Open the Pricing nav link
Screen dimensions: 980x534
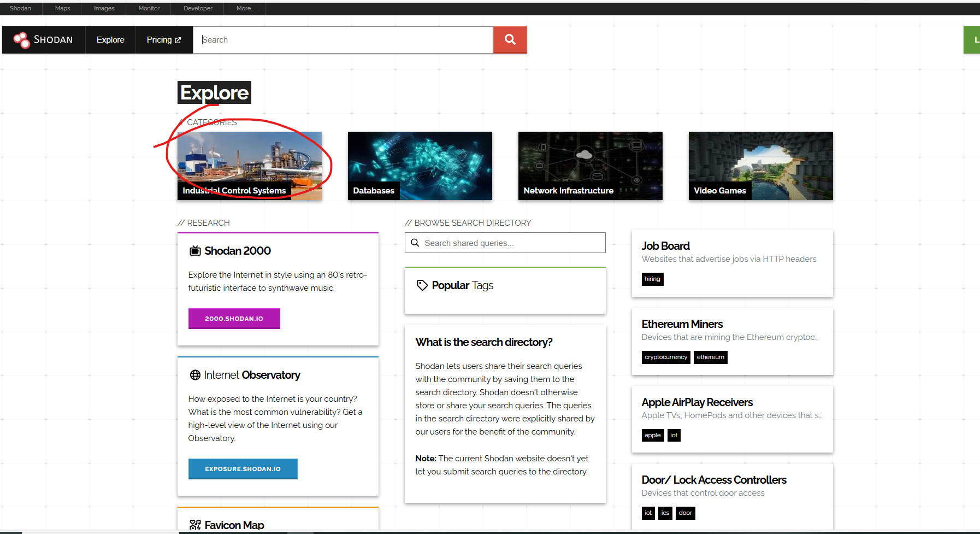tap(164, 40)
